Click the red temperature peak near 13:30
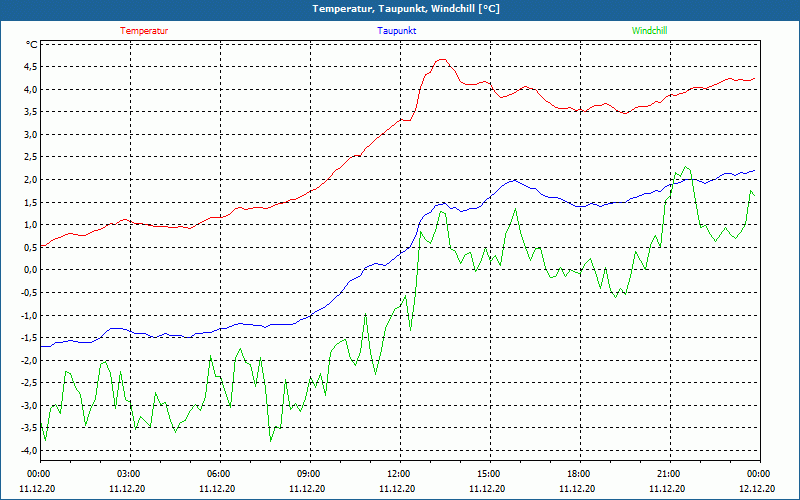The image size is (800, 500). point(442,60)
